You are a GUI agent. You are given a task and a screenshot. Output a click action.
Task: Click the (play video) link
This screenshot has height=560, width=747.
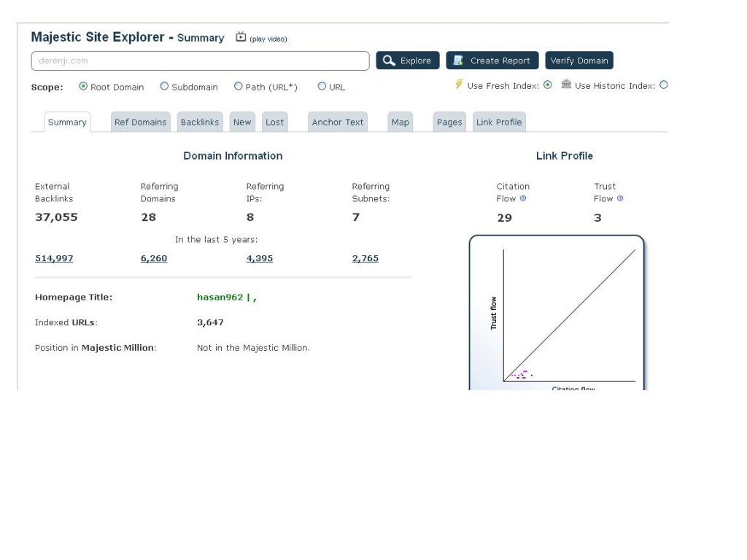tap(268, 39)
